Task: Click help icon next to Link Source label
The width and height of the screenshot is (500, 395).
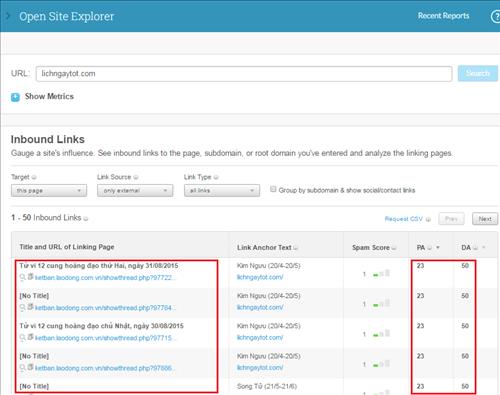Action: 136,177
